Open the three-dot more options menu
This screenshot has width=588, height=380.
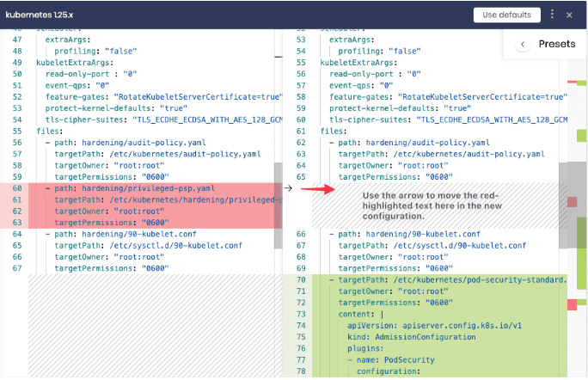(x=552, y=15)
